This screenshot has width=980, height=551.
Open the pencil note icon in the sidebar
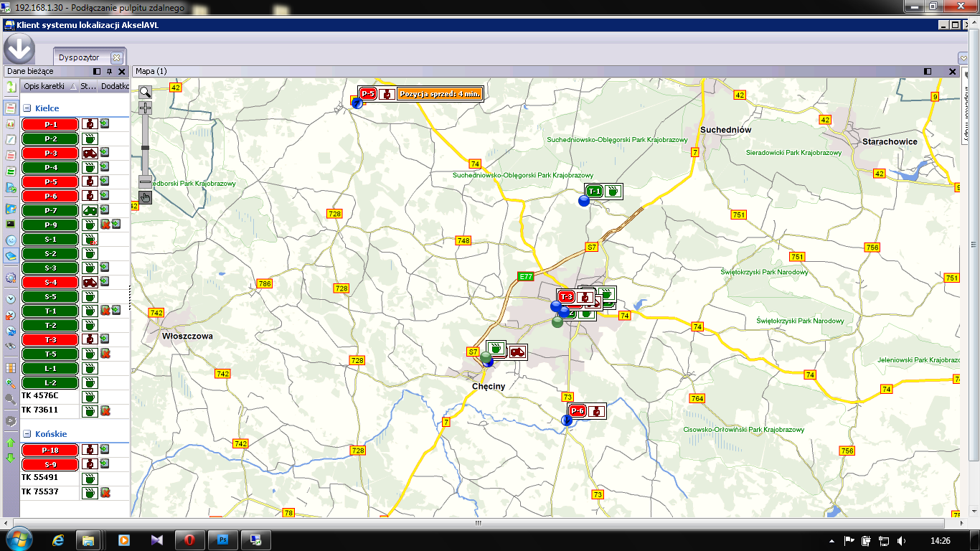[11, 139]
